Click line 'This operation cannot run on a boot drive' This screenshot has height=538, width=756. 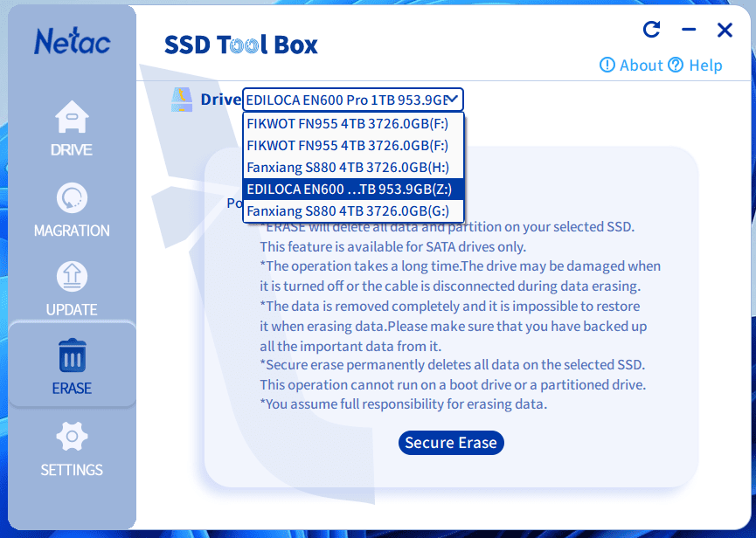[453, 385]
